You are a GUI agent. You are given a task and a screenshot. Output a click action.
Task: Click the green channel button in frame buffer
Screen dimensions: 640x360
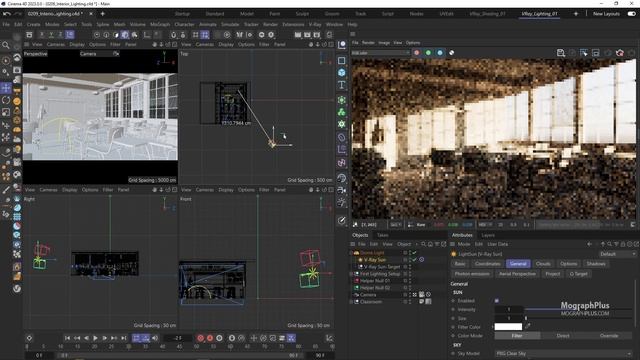(428, 53)
